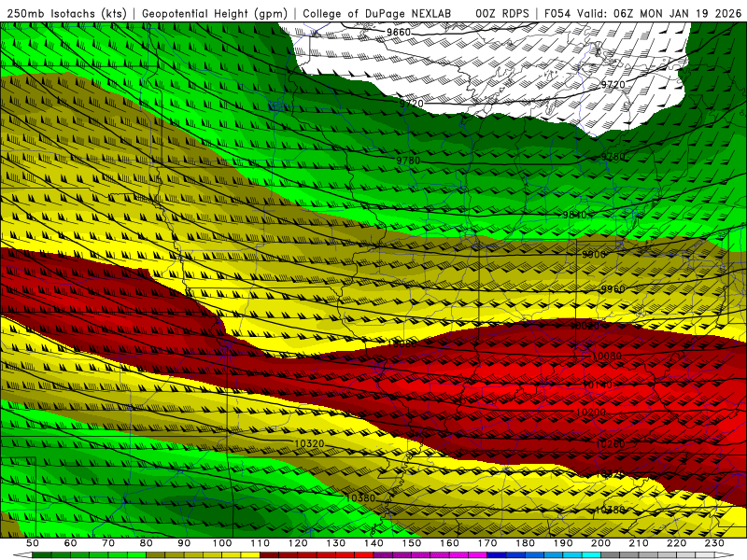
Task: Click the 220 value on the color scale
Action: (x=676, y=543)
